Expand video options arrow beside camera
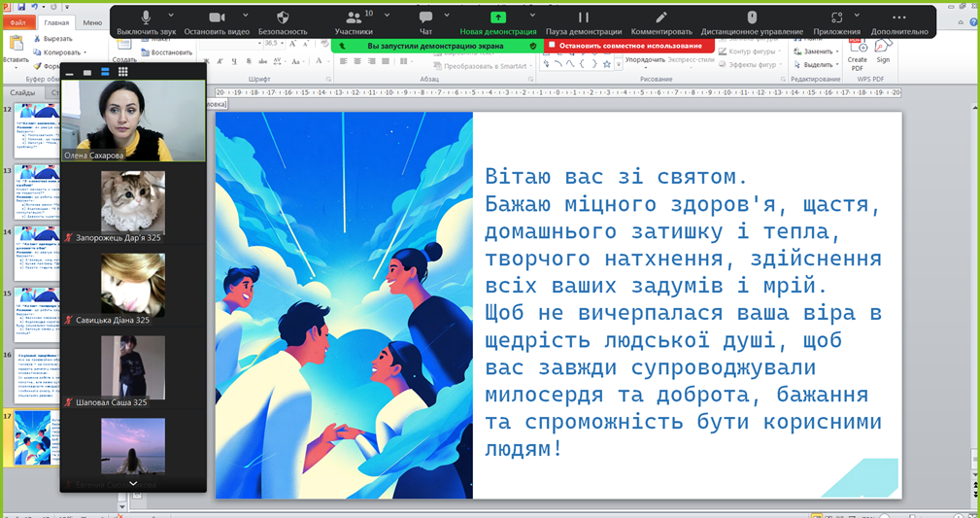The height and width of the screenshot is (518, 980). 243,16
